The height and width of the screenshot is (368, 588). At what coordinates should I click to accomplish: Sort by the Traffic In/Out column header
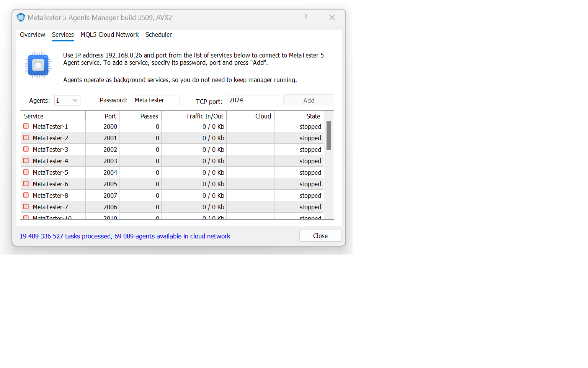tap(194, 116)
